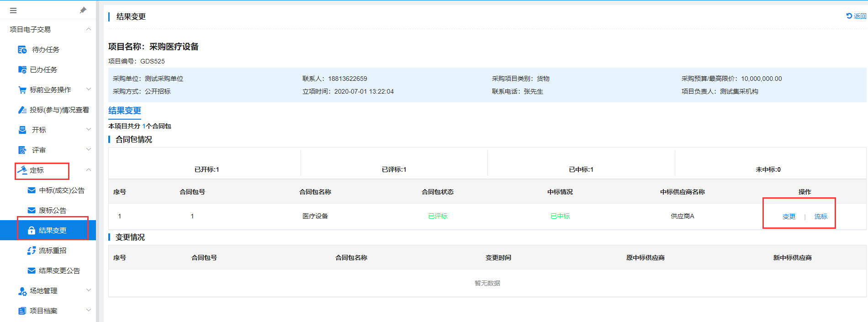Click the 变更 link for 医疗设备
Viewport: 868px width, 322px height.
tap(789, 216)
